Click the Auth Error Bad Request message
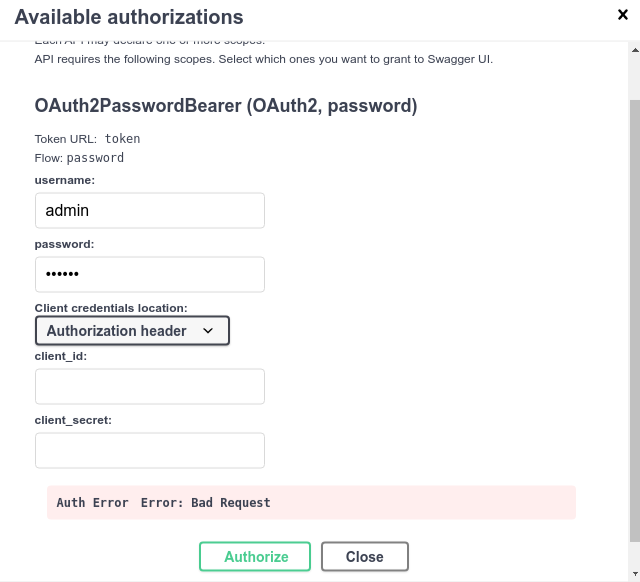 [311, 502]
